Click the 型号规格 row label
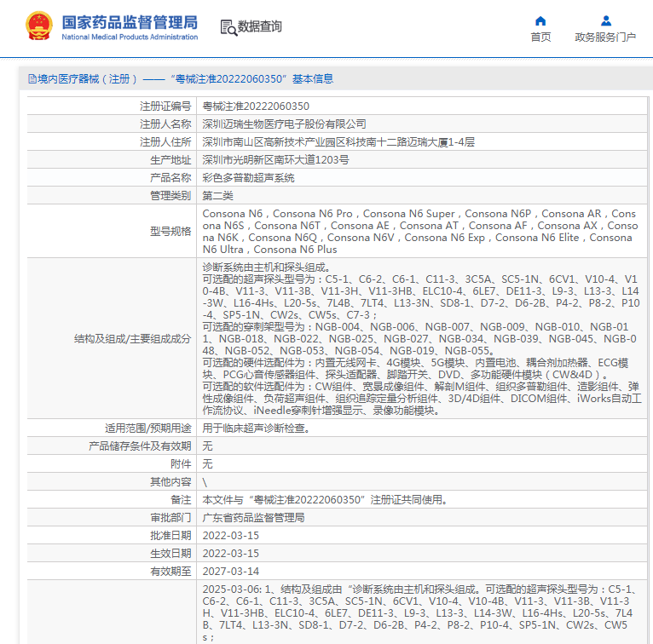Viewport: 653px width, 644px height. click(170, 232)
